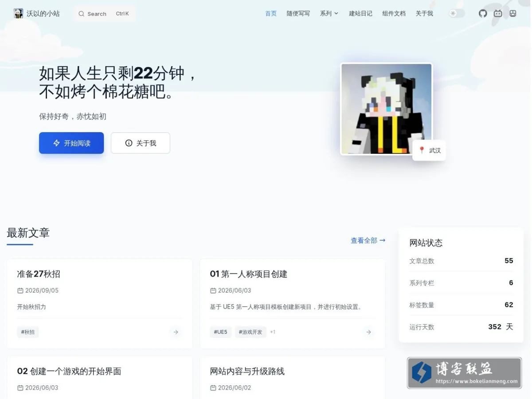Viewport: 532px width, 399px height.
Task: Expand the 系列 dropdown menu
Action: pos(329,13)
